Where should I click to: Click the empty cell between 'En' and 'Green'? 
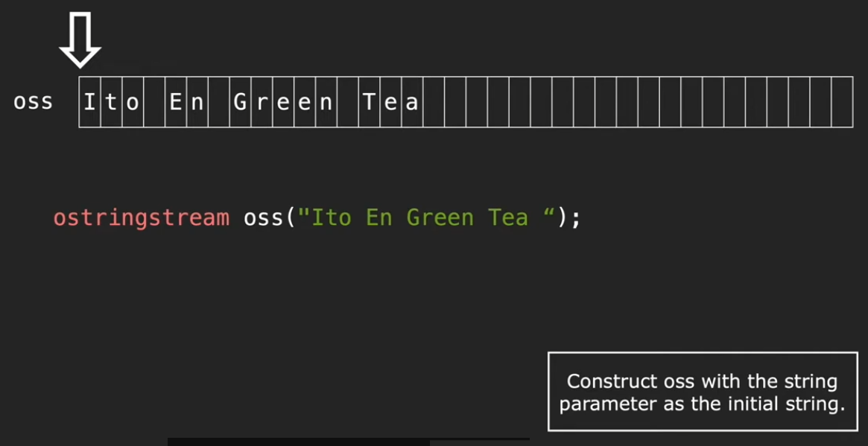(218, 102)
